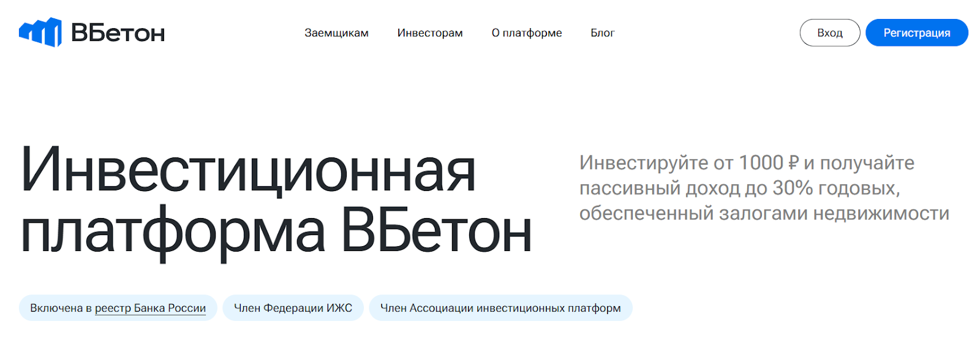Follow the реестр Банка России link
The image size is (980, 357).
(150, 308)
